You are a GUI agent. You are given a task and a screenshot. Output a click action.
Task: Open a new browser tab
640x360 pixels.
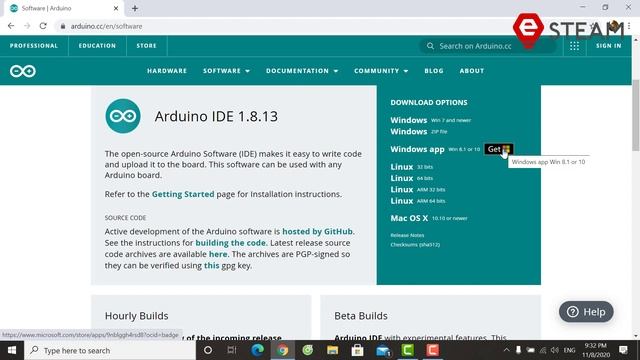click(x=135, y=8)
